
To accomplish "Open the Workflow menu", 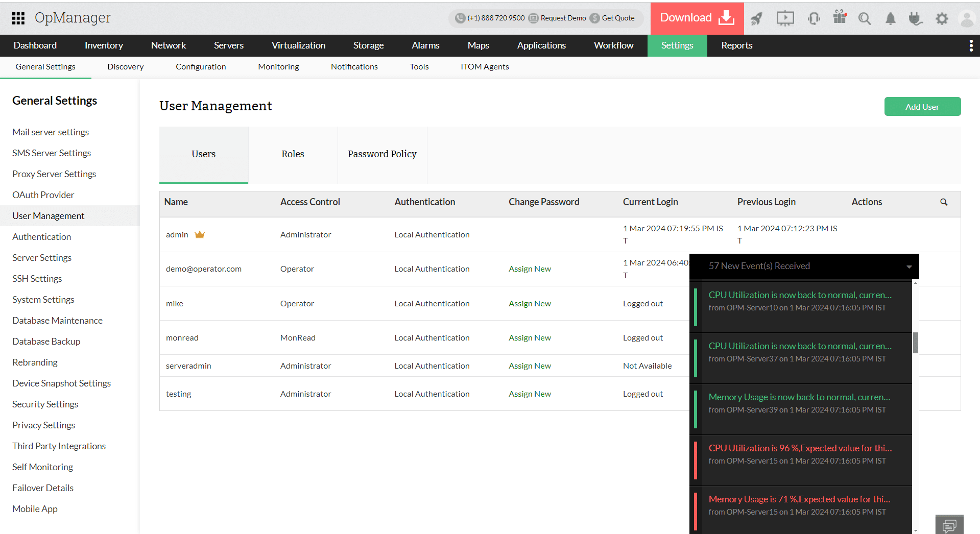I will pyautogui.click(x=614, y=45).
